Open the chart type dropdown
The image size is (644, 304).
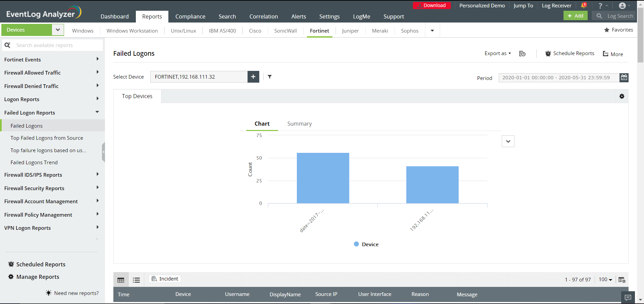tap(508, 141)
